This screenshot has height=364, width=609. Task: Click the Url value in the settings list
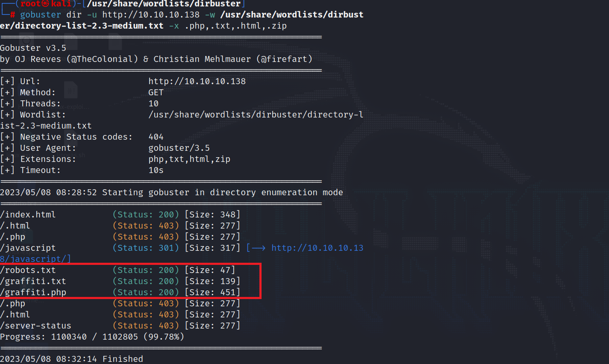tap(197, 81)
